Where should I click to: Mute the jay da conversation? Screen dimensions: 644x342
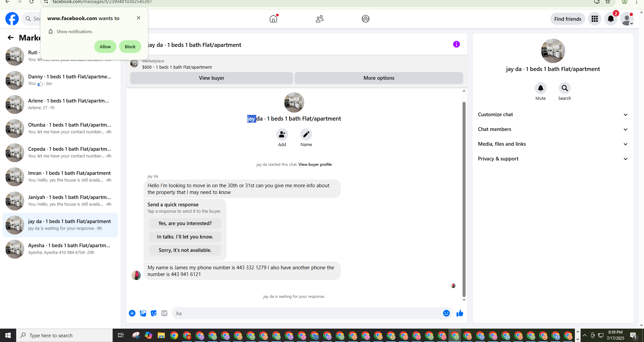click(541, 88)
